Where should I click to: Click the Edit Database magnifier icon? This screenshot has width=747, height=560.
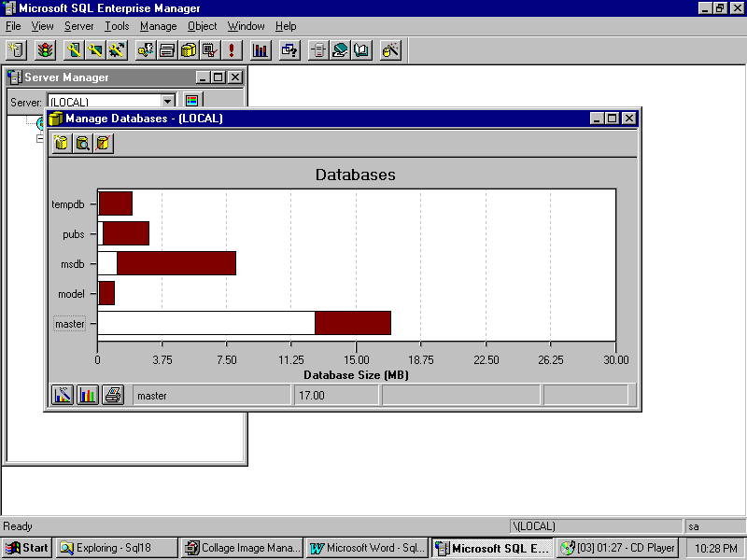click(x=82, y=143)
